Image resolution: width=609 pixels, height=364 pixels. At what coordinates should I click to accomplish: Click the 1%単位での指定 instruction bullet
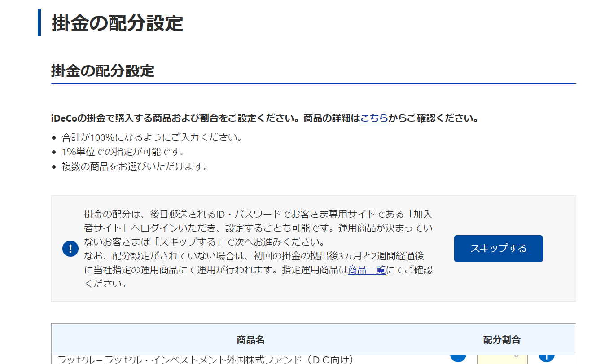click(x=123, y=152)
